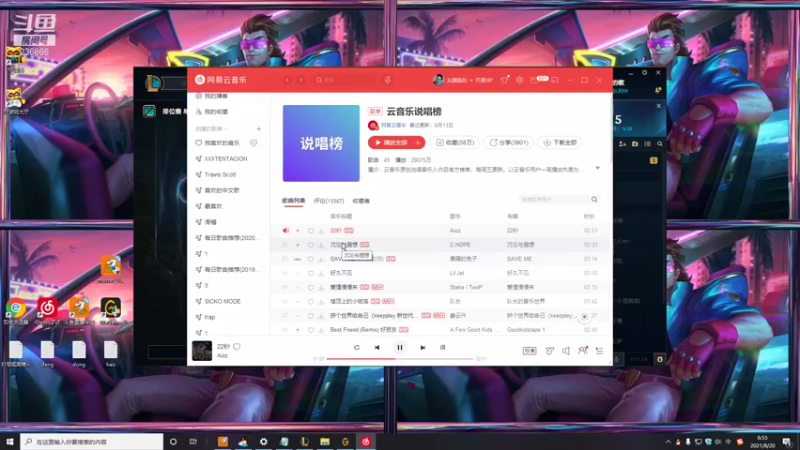Click the Windows taskbar search box

tap(92, 441)
